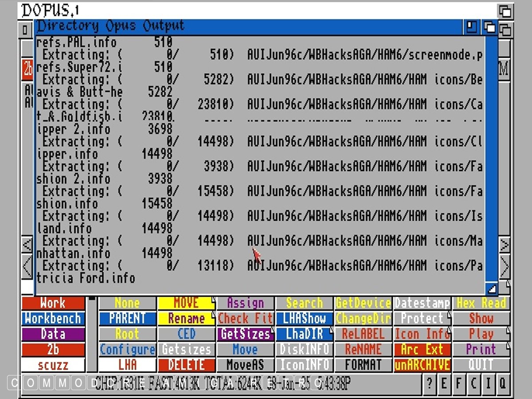This screenshot has height=399, width=532.
Task: Click the zoom gadget of Output window
Action: 472,27
